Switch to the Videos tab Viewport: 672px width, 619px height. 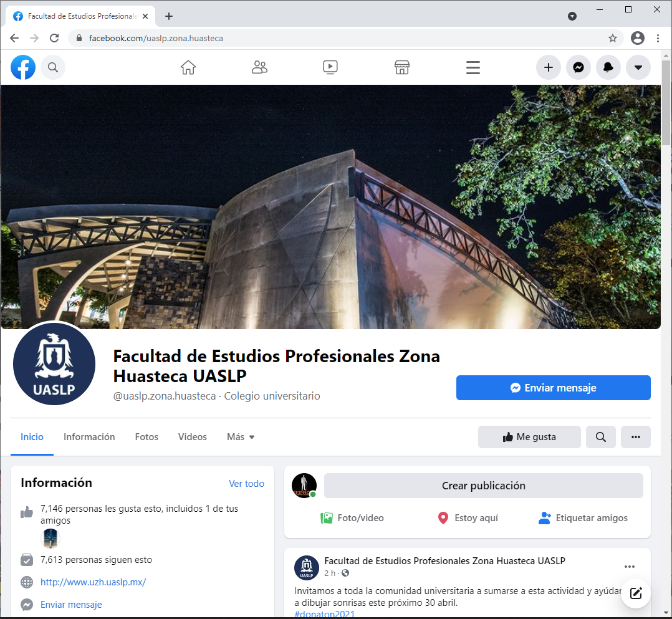tap(193, 437)
